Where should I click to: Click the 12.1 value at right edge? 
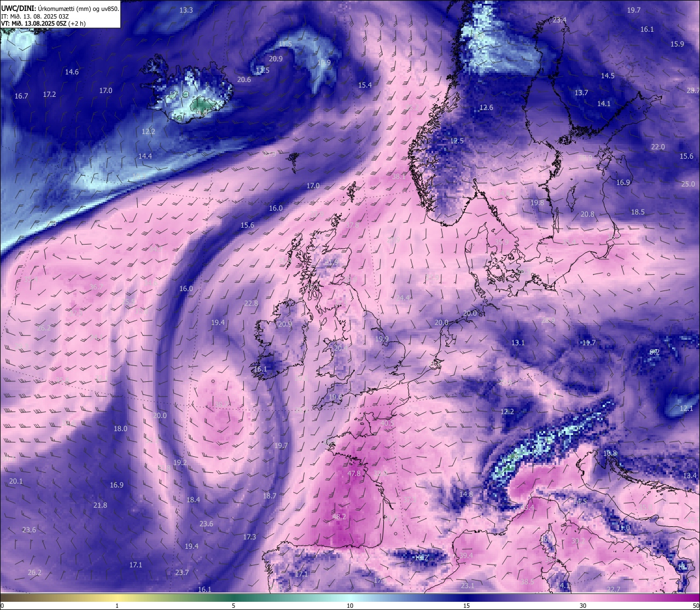pyautogui.click(x=686, y=409)
